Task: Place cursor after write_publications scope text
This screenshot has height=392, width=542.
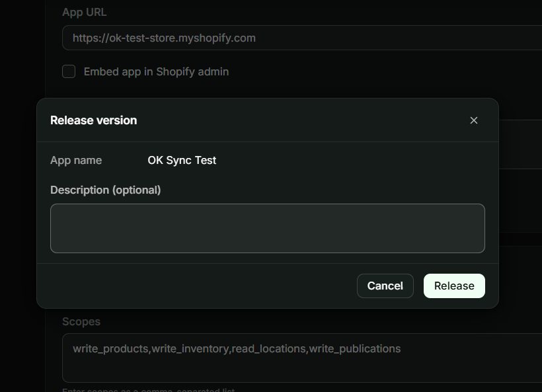Action: coord(401,348)
